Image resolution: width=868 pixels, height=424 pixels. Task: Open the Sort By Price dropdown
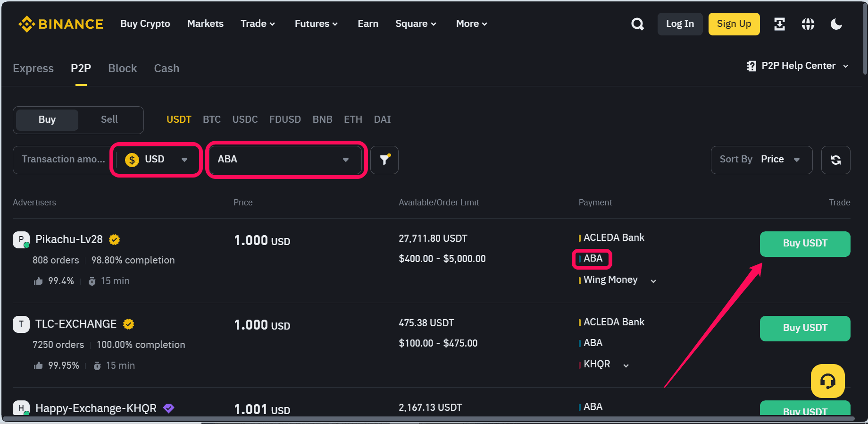pyautogui.click(x=761, y=160)
